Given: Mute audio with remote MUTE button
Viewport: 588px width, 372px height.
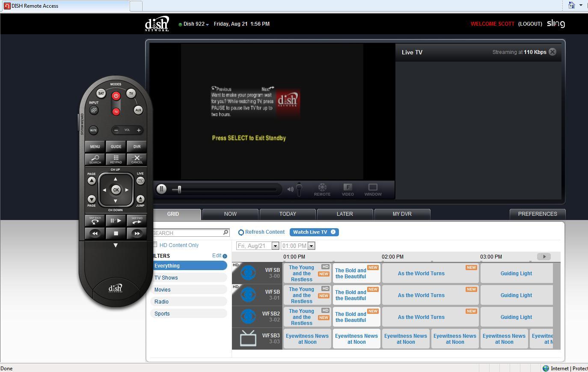Looking at the screenshot, I should point(93,130).
